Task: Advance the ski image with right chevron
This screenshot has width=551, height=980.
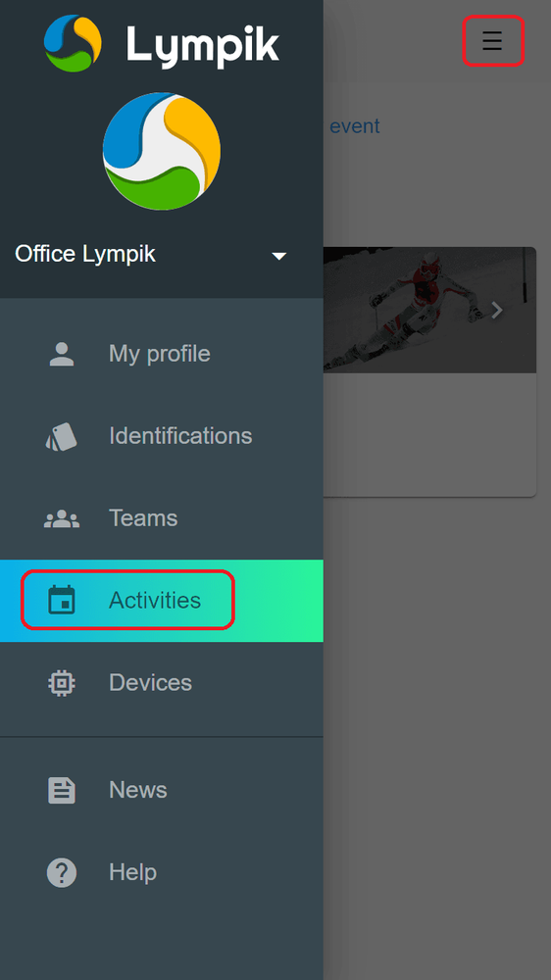Action: [497, 310]
